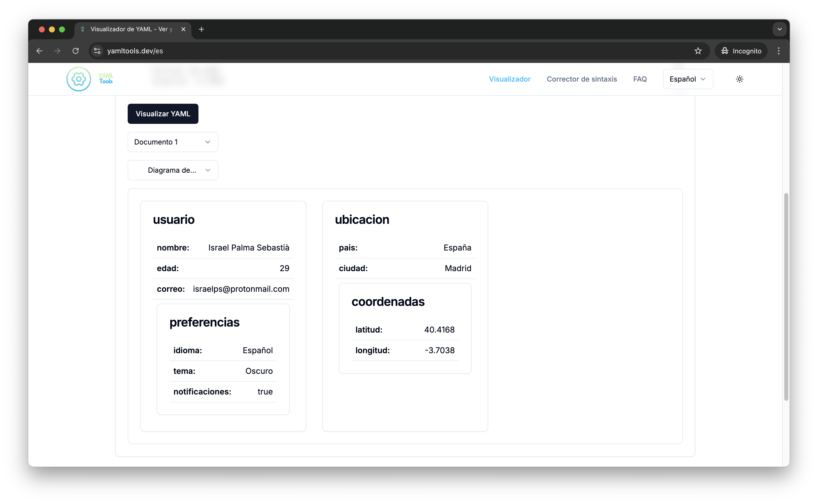Open the site information icon
This screenshot has height=504, width=818.
pyautogui.click(x=97, y=51)
